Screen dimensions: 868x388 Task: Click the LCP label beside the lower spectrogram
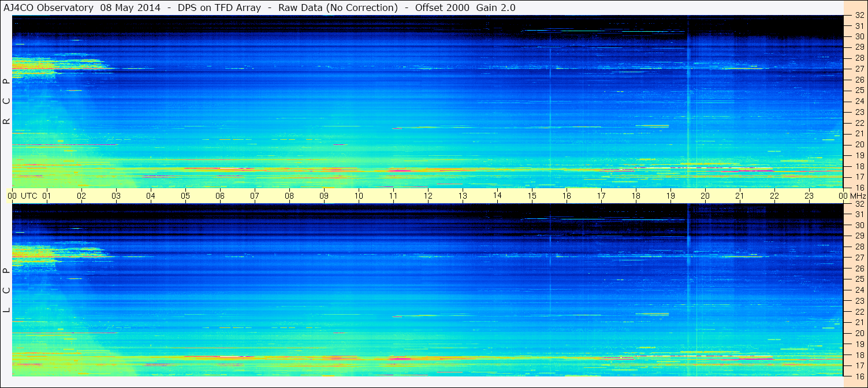(x=6, y=290)
